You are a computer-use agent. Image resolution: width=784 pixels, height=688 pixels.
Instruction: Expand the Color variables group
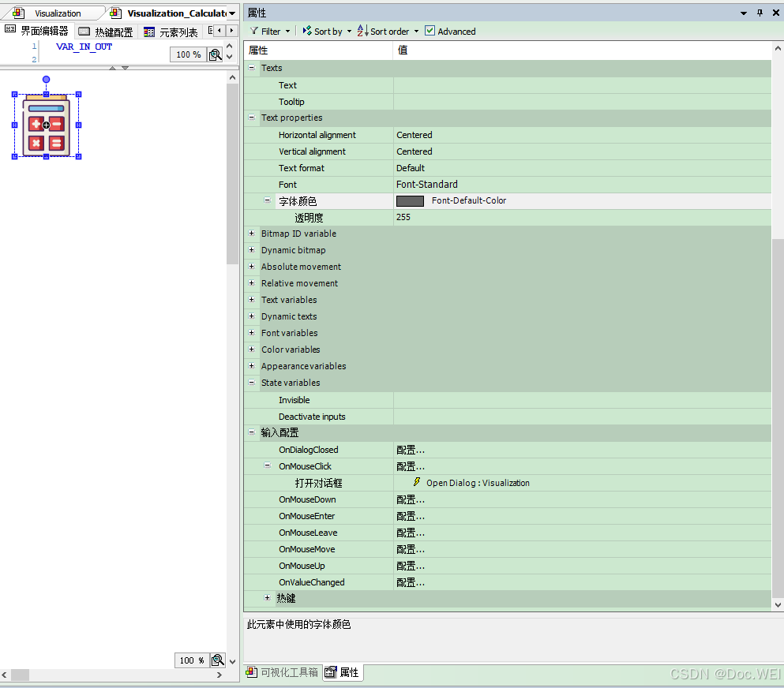pos(252,350)
